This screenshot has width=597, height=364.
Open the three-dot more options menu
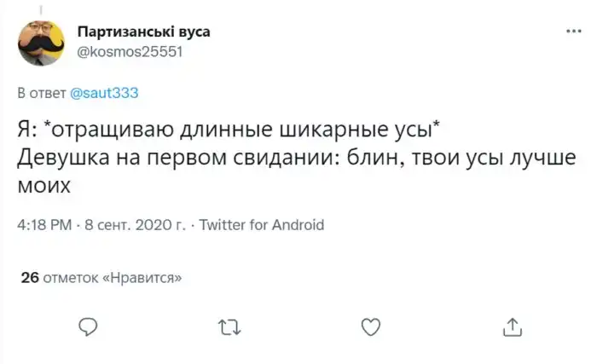coord(574,32)
